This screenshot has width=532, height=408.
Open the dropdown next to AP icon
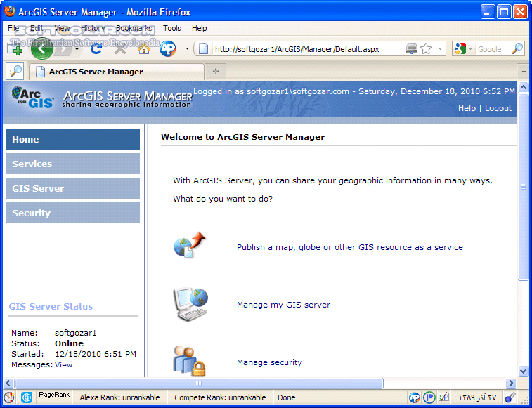tap(187, 49)
